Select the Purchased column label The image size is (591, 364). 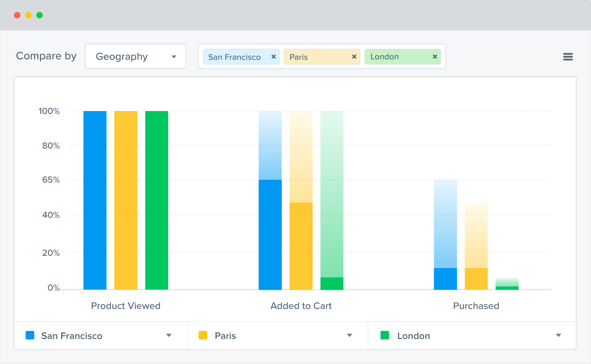tap(476, 306)
